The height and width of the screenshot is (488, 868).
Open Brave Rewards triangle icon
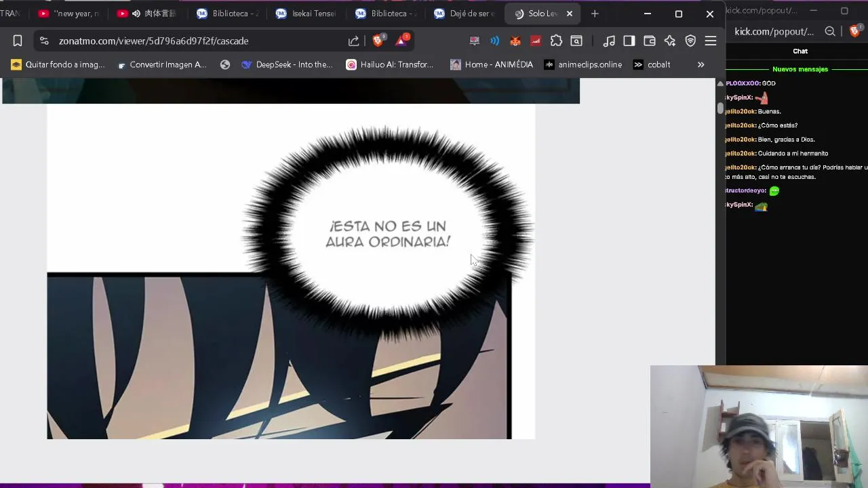(401, 40)
